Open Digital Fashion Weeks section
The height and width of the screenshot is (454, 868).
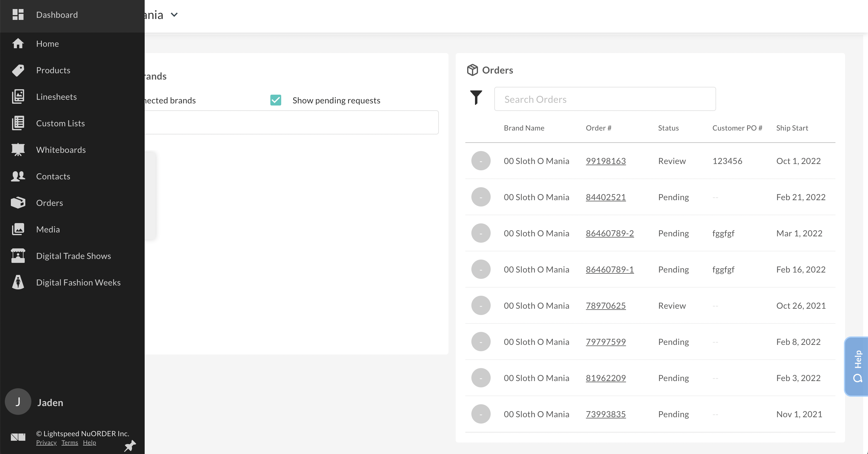(78, 282)
